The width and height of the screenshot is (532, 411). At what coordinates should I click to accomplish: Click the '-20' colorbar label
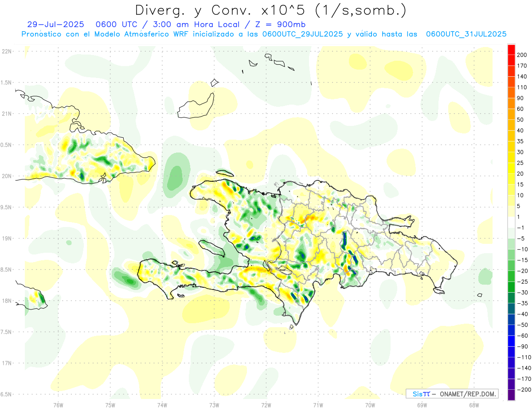(x=522, y=271)
